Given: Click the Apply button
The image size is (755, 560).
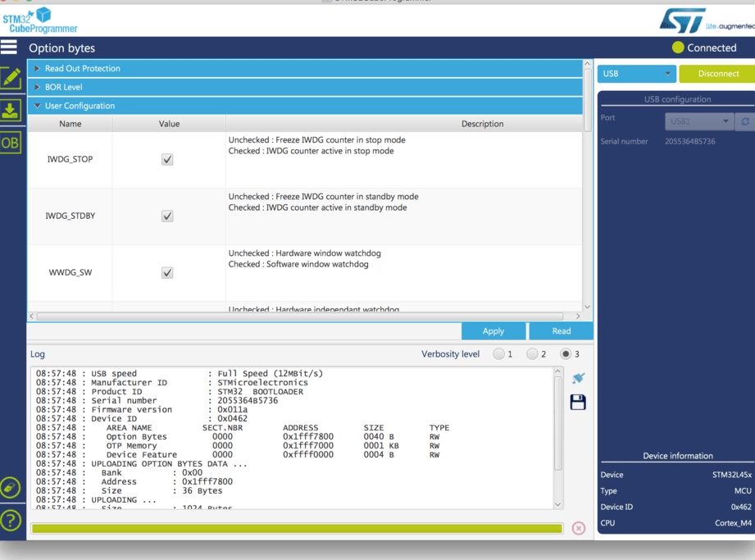Looking at the screenshot, I should tap(493, 330).
